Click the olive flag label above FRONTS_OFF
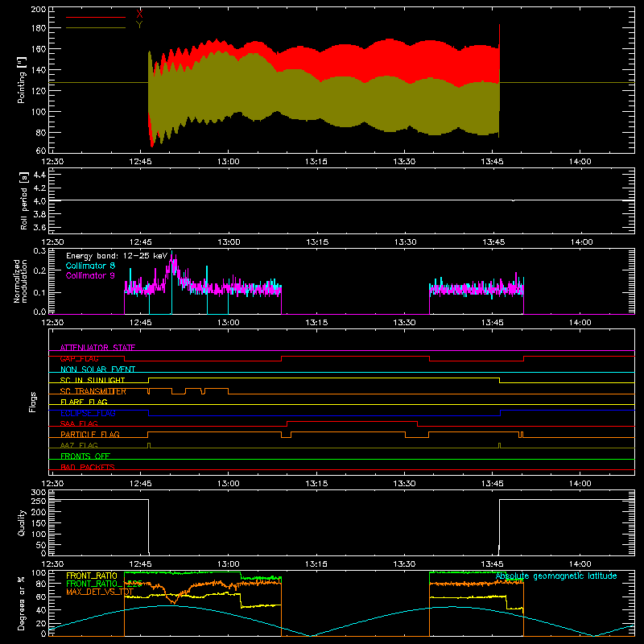Screen dimensions: 644x644 pyautogui.click(x=79, y=445)
